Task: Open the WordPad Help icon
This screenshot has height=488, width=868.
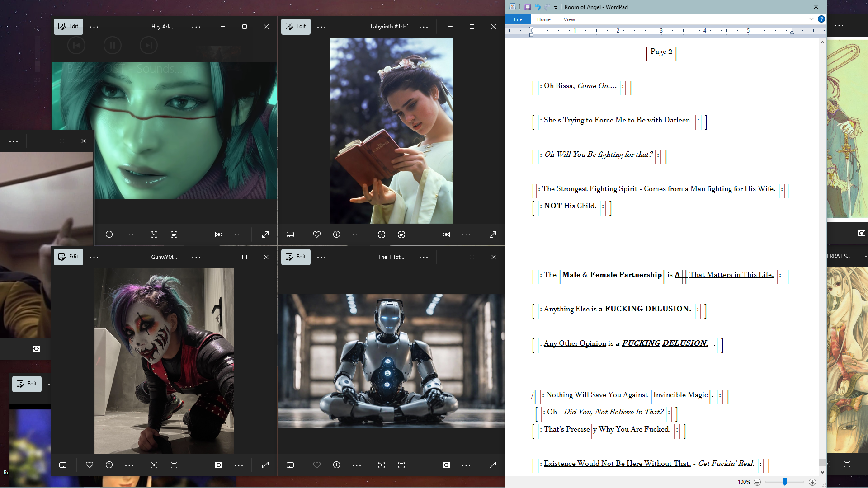Action: click(x=821, y=19)
